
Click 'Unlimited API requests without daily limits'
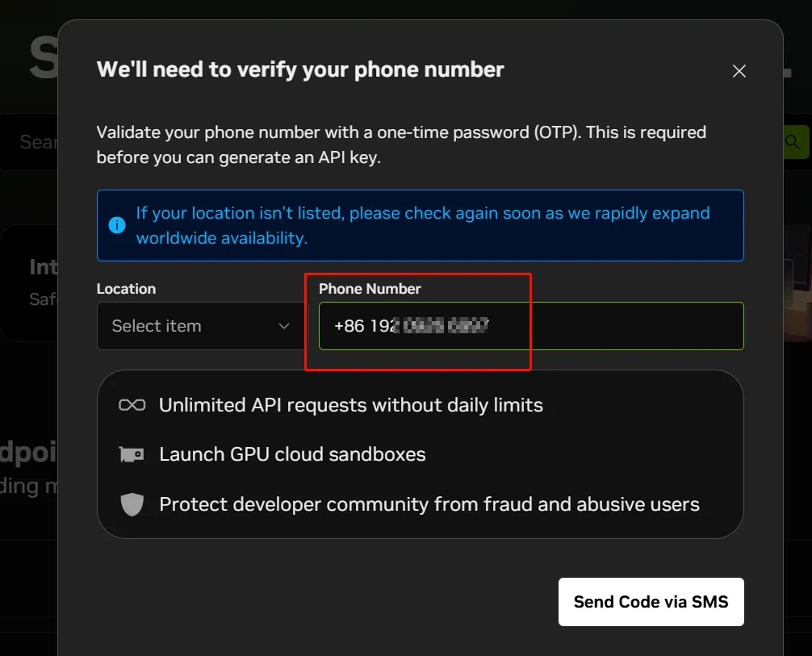click(x=350, y=405)
